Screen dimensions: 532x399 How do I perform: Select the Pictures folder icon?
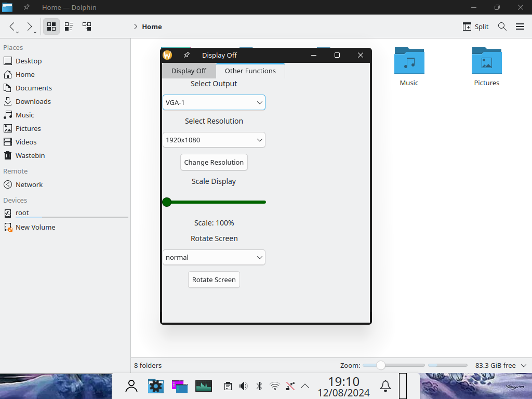click(486, 61)
